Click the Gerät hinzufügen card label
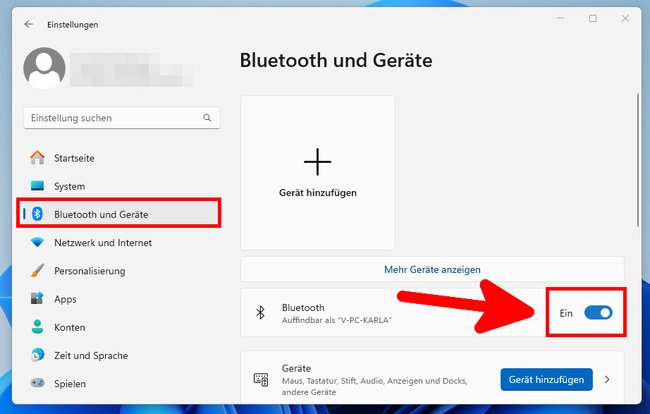Image resolution: width=650 pixels, height=414 pixels. pyautogui.click(x=318, y=193)
